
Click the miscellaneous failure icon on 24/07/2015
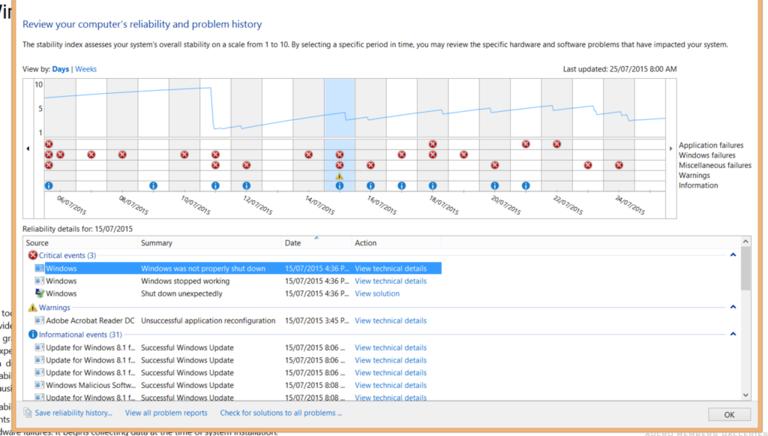pyautogui.click(x=619, y=165)
